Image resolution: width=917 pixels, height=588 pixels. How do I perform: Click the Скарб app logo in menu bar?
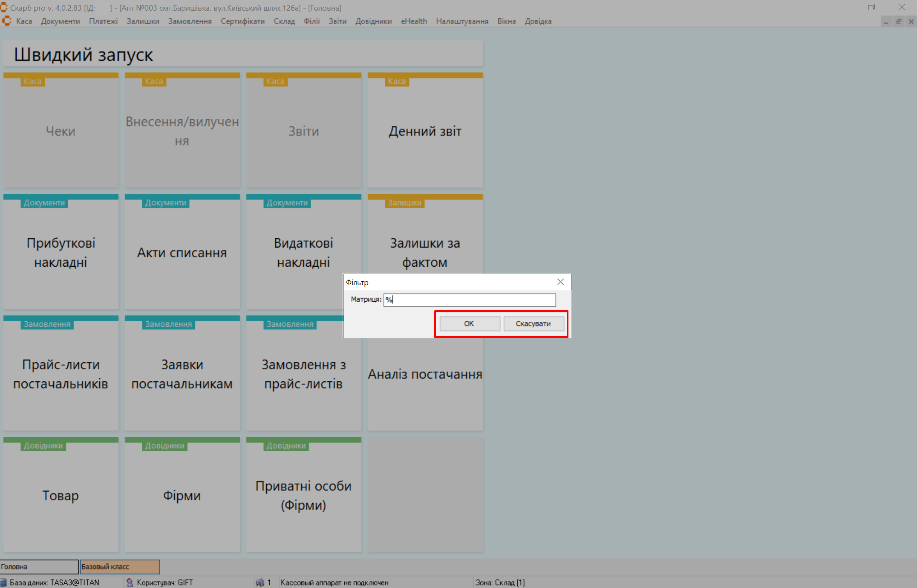[6, 21]
